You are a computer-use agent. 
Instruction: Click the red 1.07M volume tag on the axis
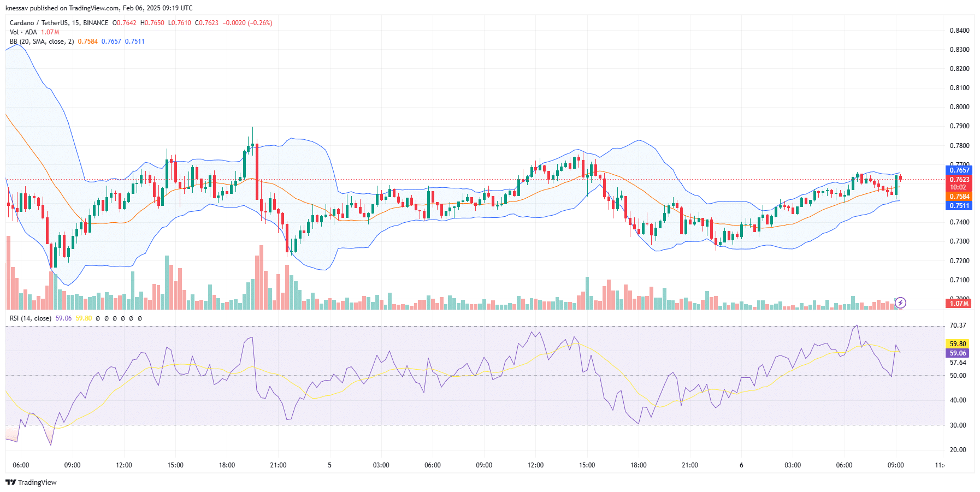pos(959,303)
